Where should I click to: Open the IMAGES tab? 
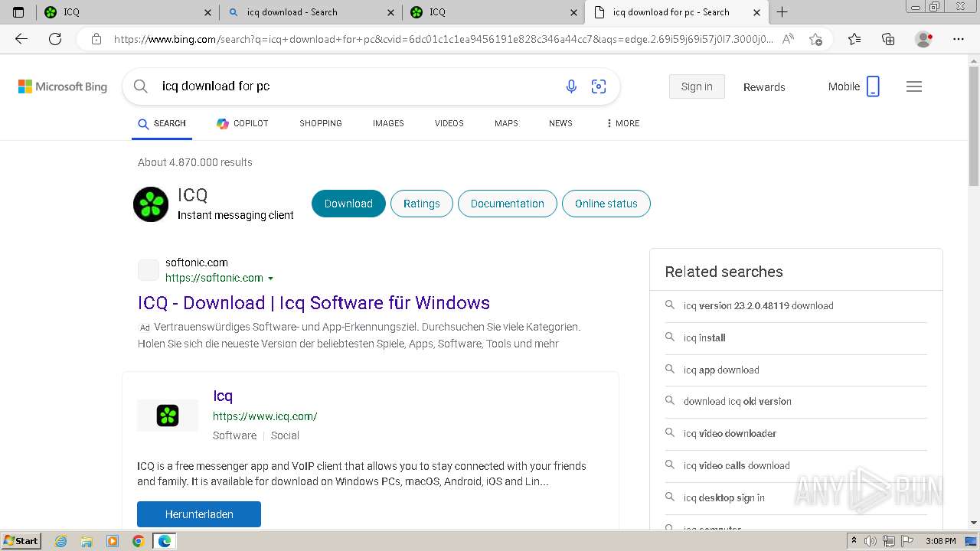(388, 123)
